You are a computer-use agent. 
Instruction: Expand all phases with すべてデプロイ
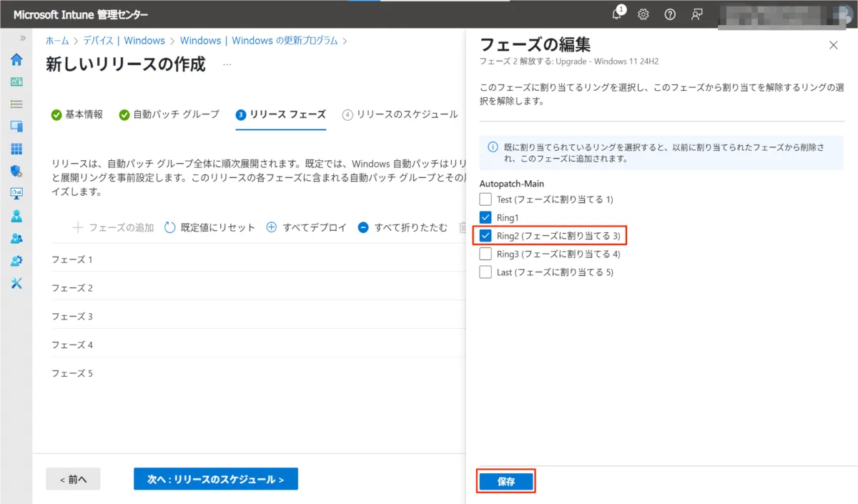[x=306, y=227]
